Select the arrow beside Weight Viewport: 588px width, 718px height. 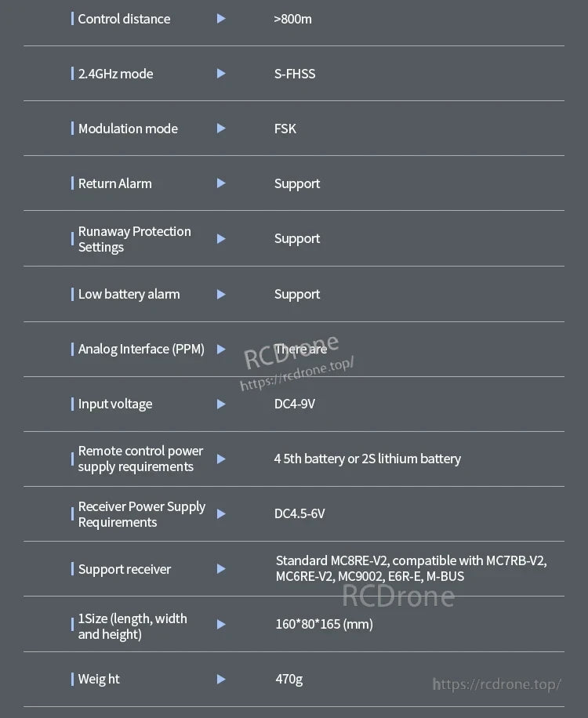click(x=221, y=680)
